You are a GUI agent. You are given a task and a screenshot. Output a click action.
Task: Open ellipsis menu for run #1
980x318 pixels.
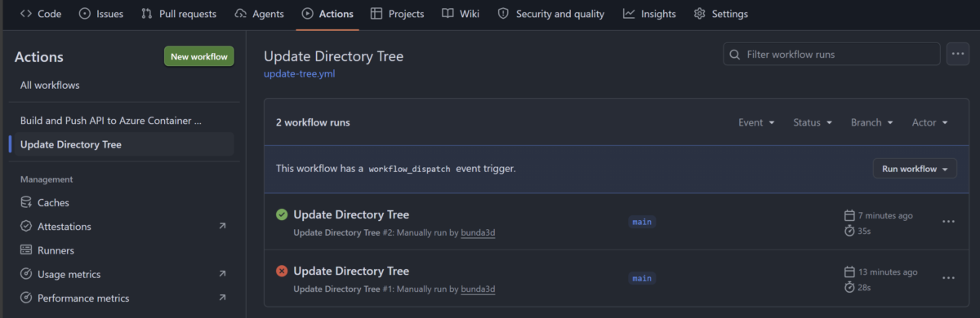pyautogui.click(x=948, y=278)
